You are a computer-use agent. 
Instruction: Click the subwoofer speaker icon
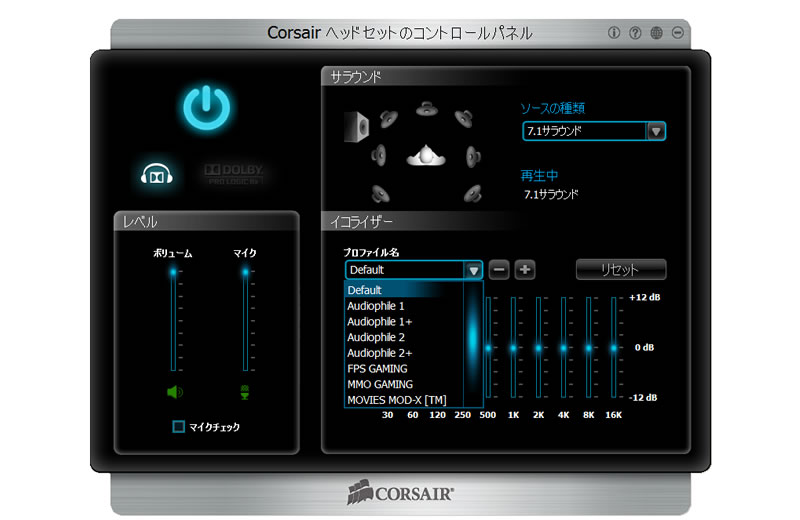pyautogui.click(x=356, y=127)
